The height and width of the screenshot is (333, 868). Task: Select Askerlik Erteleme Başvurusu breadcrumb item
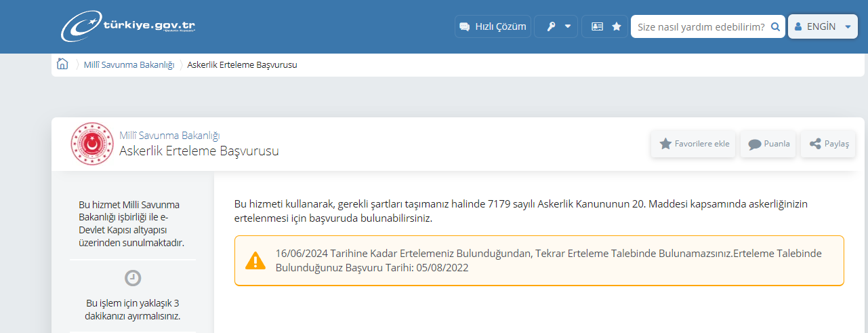click(242, 65)
